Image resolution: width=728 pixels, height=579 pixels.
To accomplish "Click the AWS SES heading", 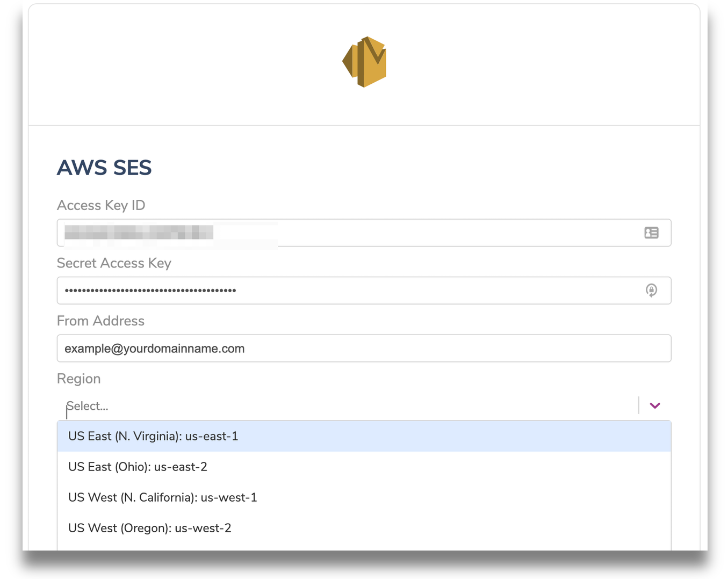I will pyautogui.click(x=104, y=168).
